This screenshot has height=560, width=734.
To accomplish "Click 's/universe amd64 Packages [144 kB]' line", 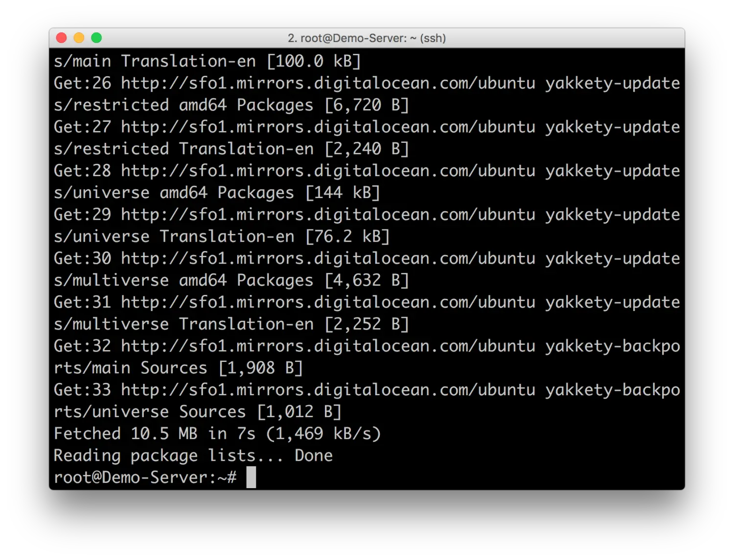I will coord(217,193).
